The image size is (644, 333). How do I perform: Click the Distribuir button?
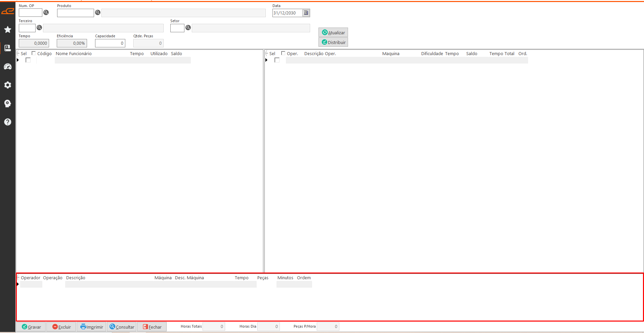333,42
